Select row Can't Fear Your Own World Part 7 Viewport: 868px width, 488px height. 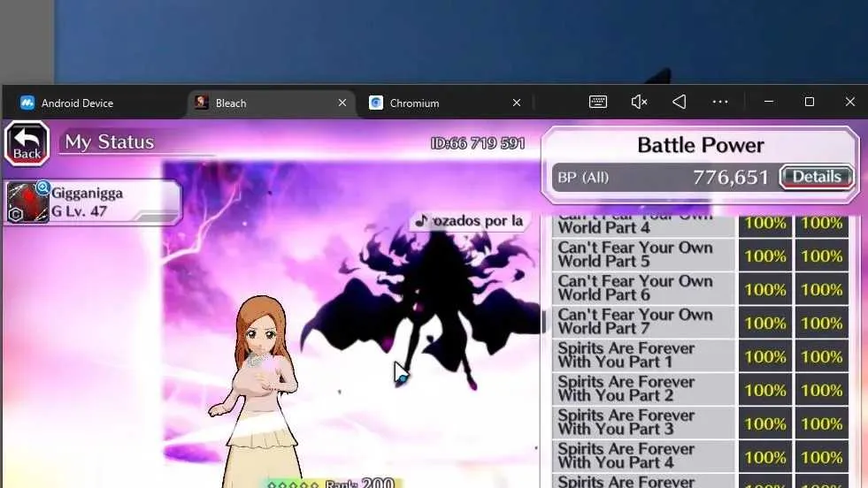point(700,322)
